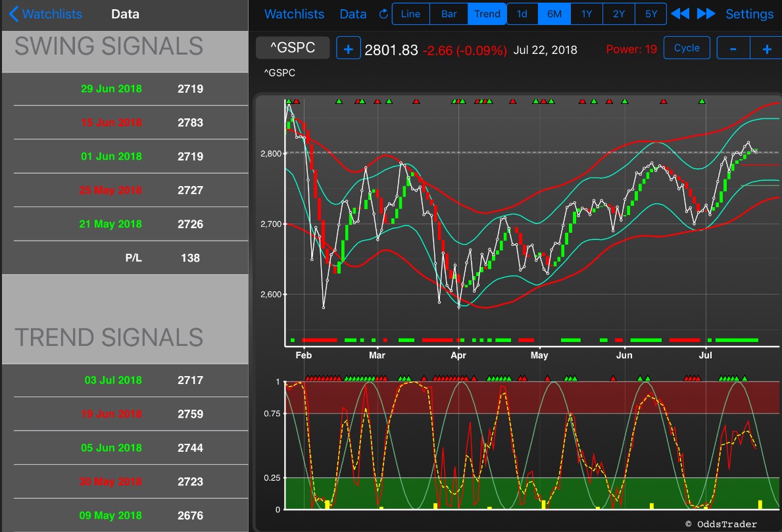Choose the 5Y time range
782x532 pixels.
point(651,14)
